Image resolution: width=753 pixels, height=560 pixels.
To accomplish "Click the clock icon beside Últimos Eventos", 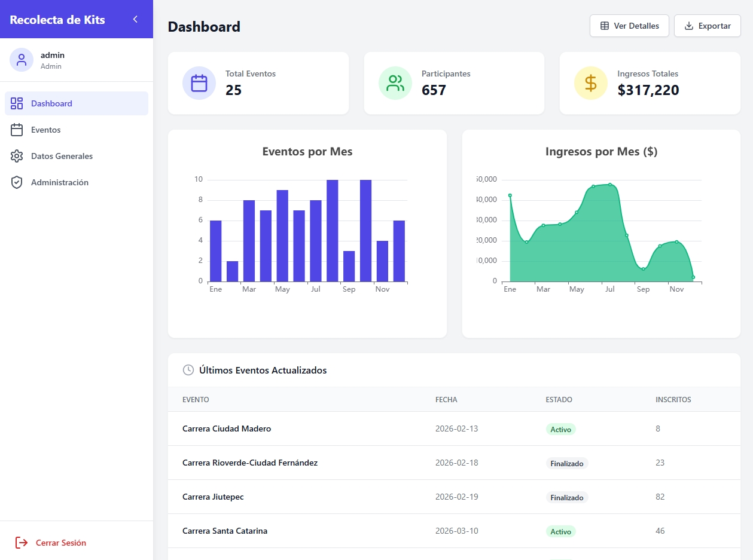I will [188, 370].
